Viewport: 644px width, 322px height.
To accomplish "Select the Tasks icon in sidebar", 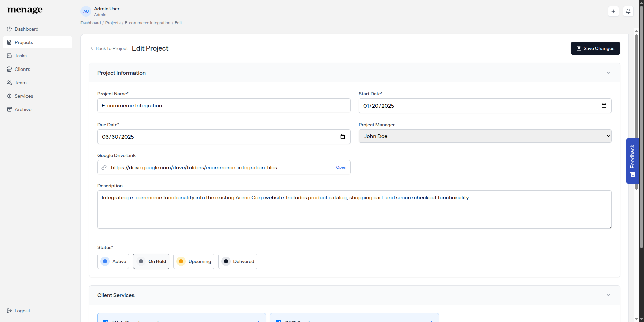I will coord(9,56).
